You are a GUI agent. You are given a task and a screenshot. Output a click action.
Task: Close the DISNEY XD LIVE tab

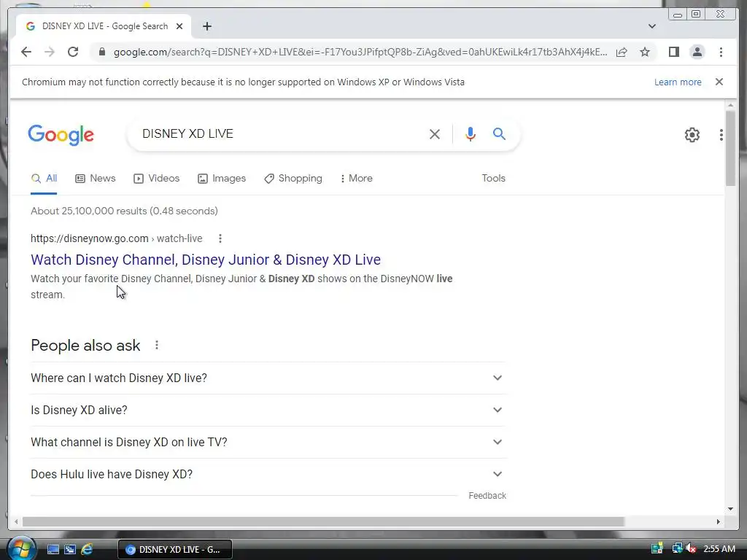179,26
